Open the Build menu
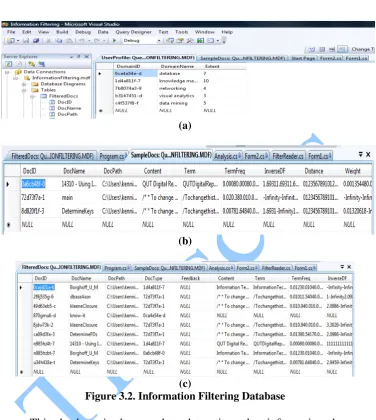The height and width of the screenshot is (420, 376). point(62,32)
